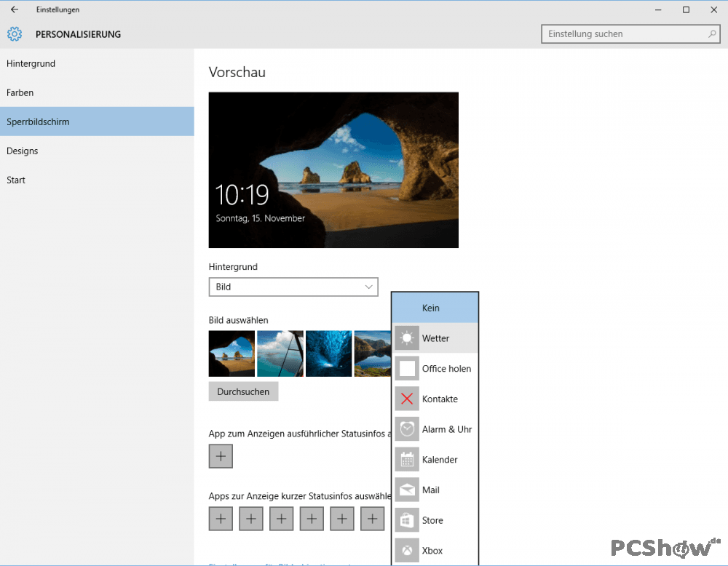This screenshot has width=728, height=566.
Task: Pick Kalender from the app list
Action: coord(435,459)
